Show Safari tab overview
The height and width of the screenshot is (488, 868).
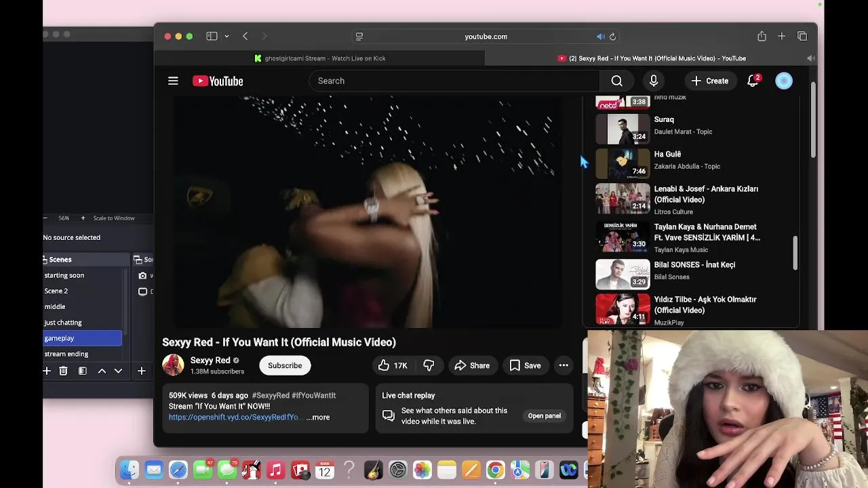(802, 36)
